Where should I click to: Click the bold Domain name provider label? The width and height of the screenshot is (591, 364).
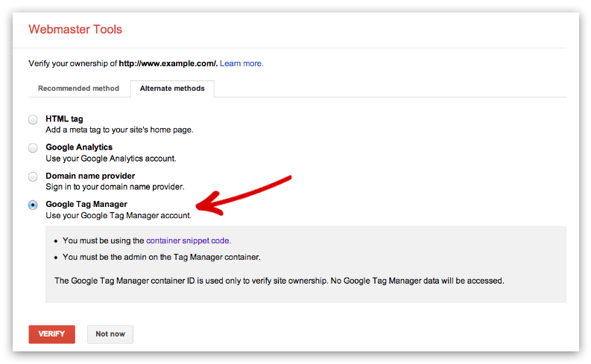pos(90,176)
